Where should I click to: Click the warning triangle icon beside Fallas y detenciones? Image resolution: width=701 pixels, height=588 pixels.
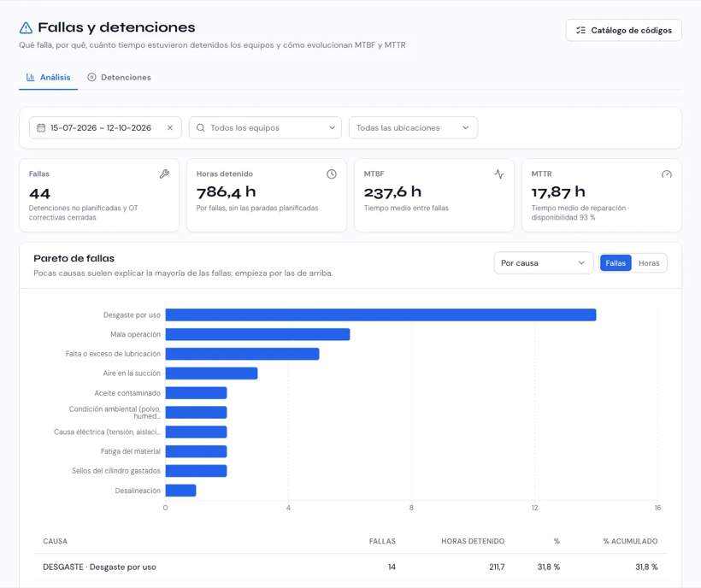tap(26, 27)
